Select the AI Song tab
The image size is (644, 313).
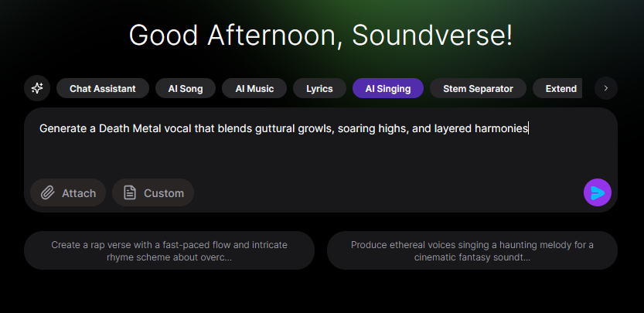(186, 88)
